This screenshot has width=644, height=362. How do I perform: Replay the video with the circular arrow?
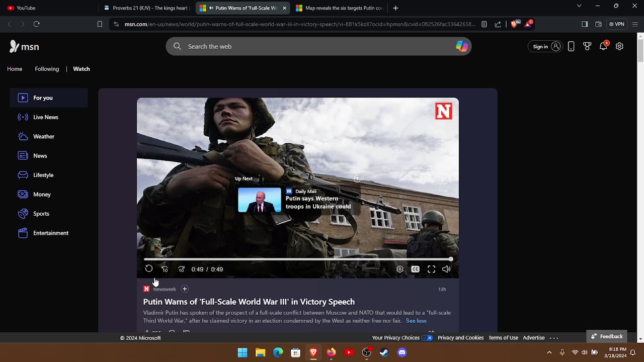pos(149,269)
